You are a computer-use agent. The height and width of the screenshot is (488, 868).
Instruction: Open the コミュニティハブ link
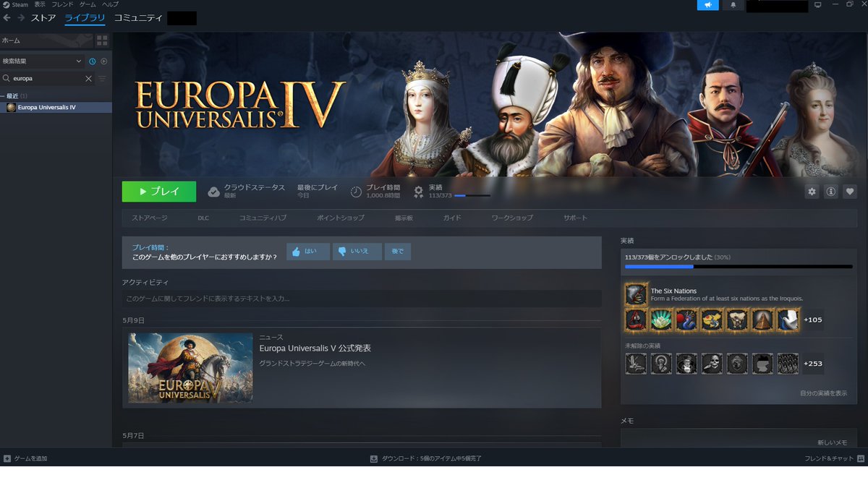click(263, 218)
